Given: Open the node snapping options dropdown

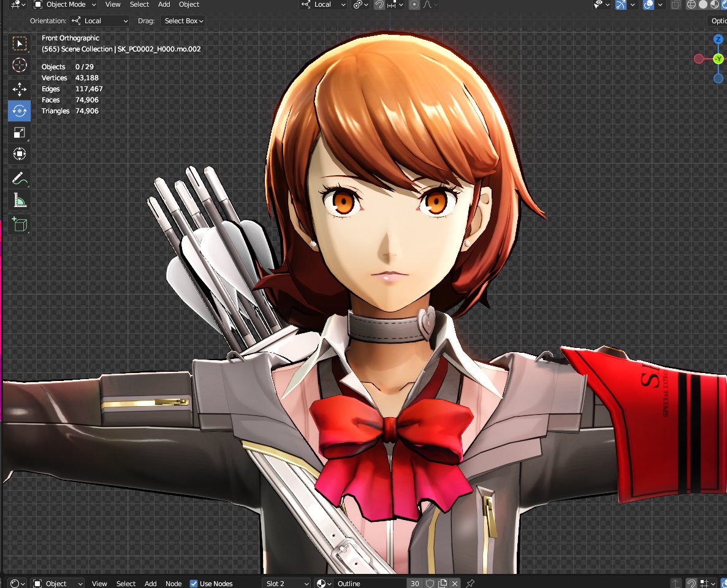Looking at the screenshot, I should click(707, 583).
